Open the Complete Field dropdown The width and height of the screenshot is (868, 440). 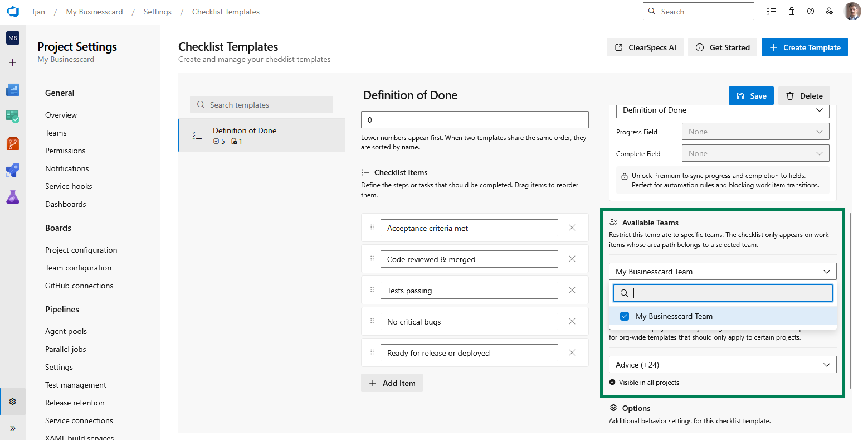(755, 153)
